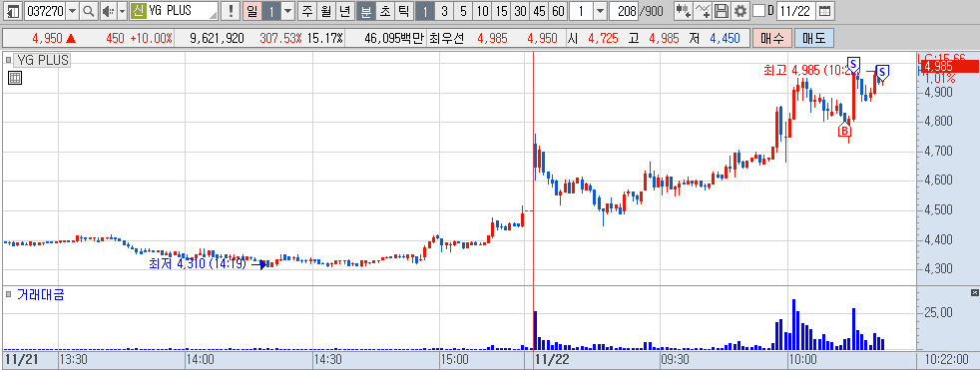980x370 pixels.
Task: Click the 매도 sell button
Action: click(813, 38)
